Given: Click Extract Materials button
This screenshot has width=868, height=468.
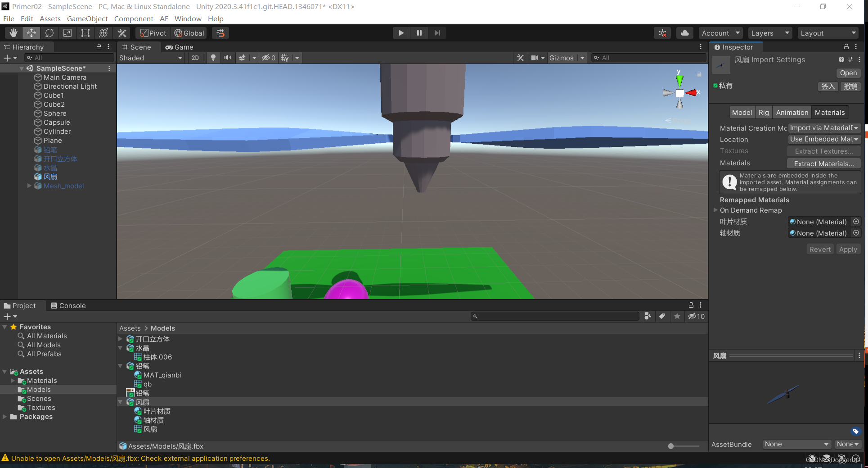Looking at the screenshot, I should (x=824, y=164).
